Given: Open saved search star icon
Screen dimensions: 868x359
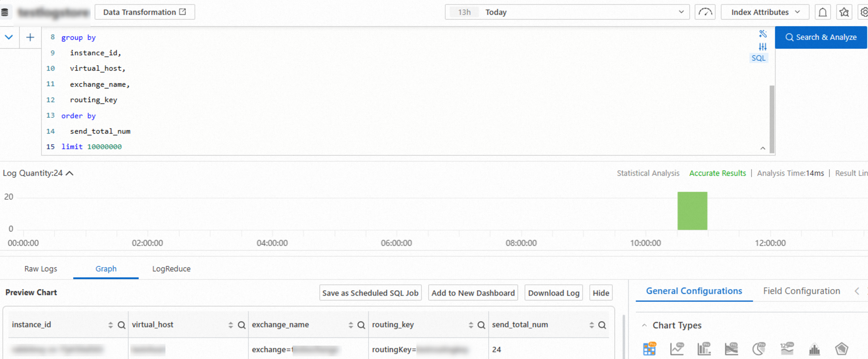Looking at the screenshot, I should (x=844, y=12).
